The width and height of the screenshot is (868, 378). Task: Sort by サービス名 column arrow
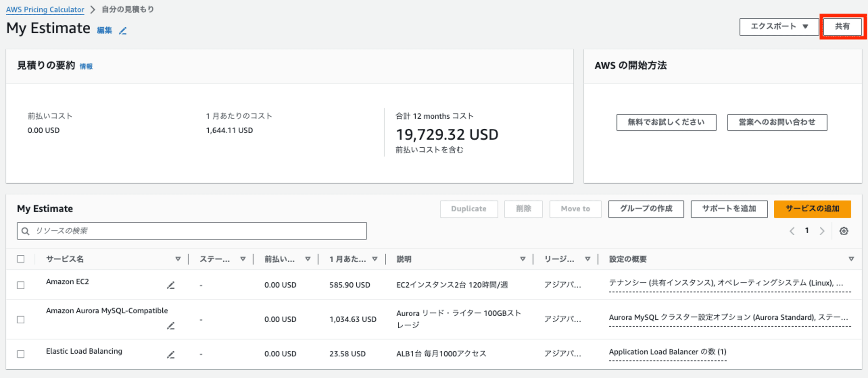tap(178, 259)
